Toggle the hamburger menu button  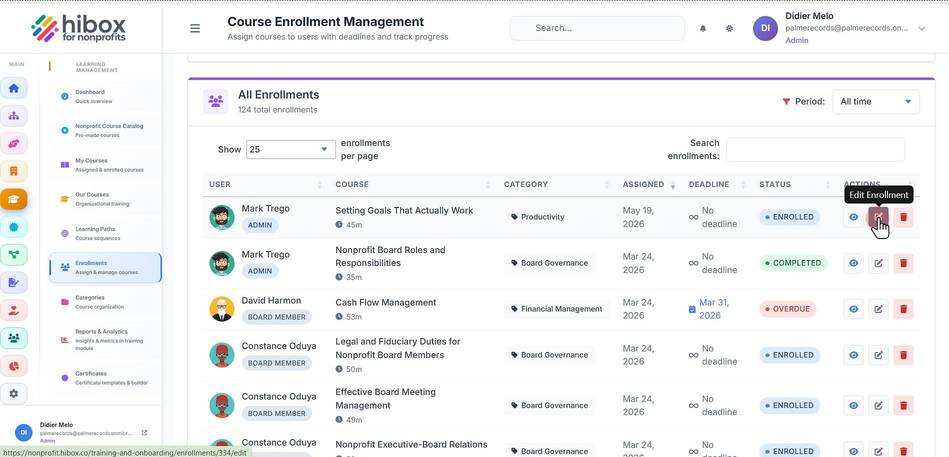pos(195,28)
